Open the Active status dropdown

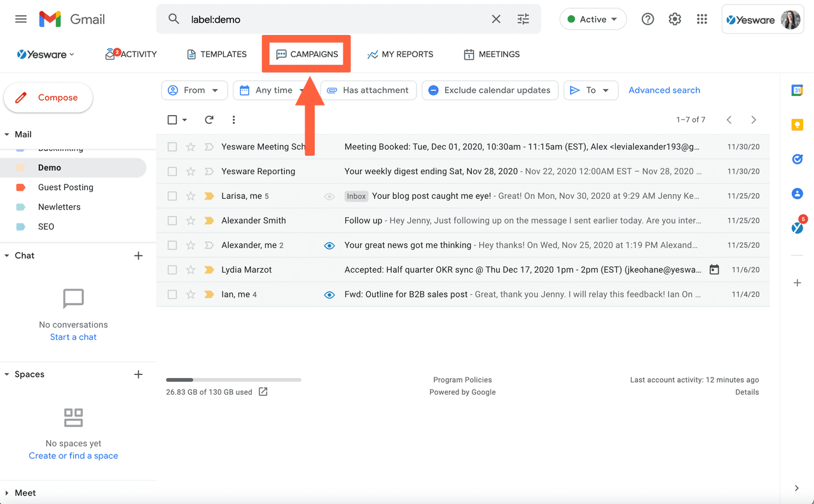pyautogui.click(x=593, y=19)
